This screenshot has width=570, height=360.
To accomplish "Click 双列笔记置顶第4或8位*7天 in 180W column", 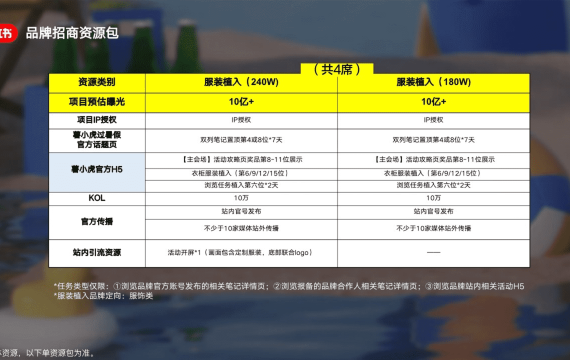I will pos(433,140).
